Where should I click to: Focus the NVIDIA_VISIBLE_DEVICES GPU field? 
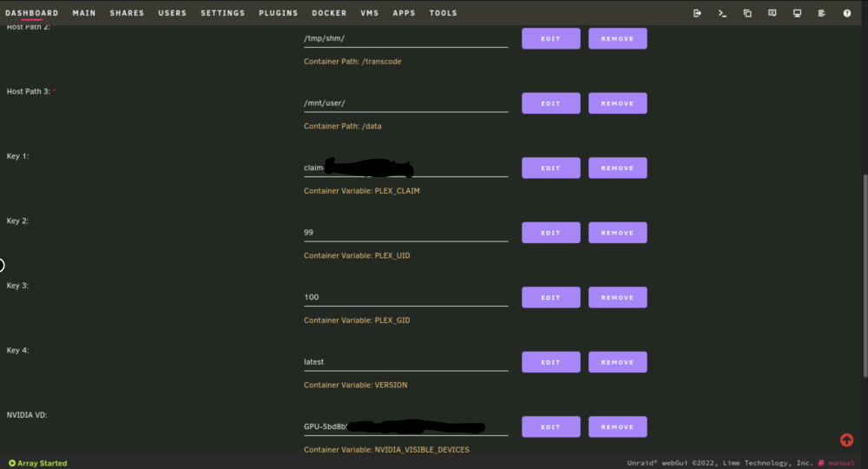[405, 427]
